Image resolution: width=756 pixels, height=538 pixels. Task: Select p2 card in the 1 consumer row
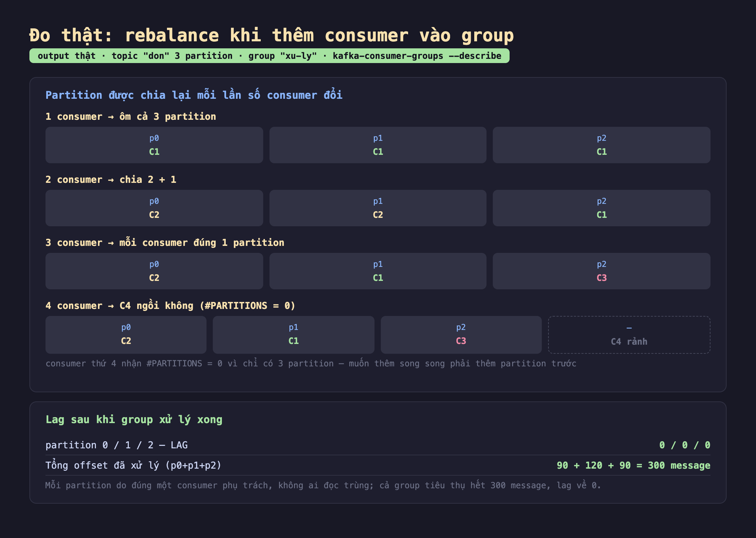click(601, 145)
